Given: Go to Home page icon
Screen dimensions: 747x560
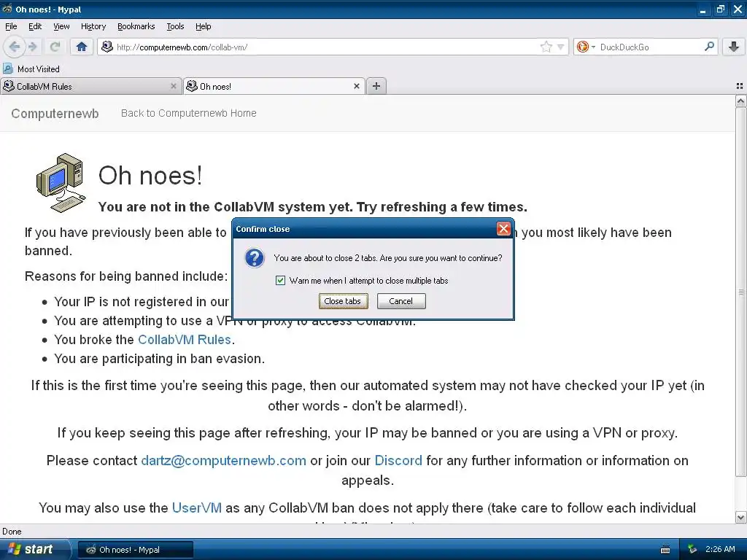Looking at the screenshot, I should coord(82,47).
